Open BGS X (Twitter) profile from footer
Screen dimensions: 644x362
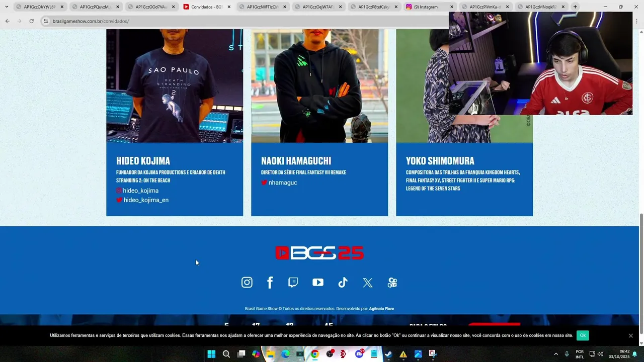368,283
